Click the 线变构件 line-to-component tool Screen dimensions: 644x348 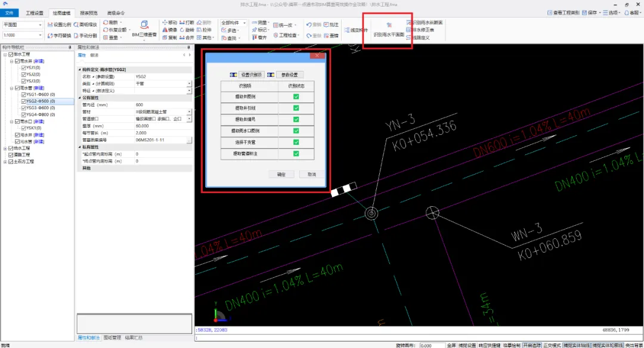[x=356, y=30]
